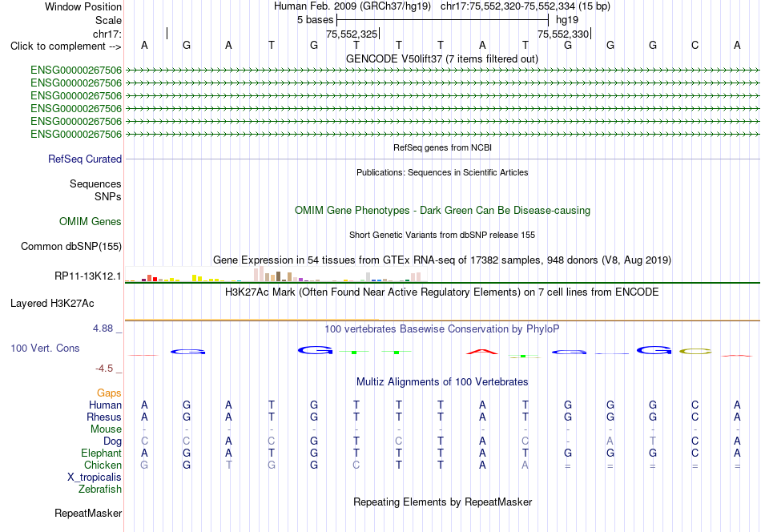Image resolution: width=761 pixels, height=532 pixels.
Task: Click the OMIM Gene Phenotypes track title
Action: tap(442, 210)
